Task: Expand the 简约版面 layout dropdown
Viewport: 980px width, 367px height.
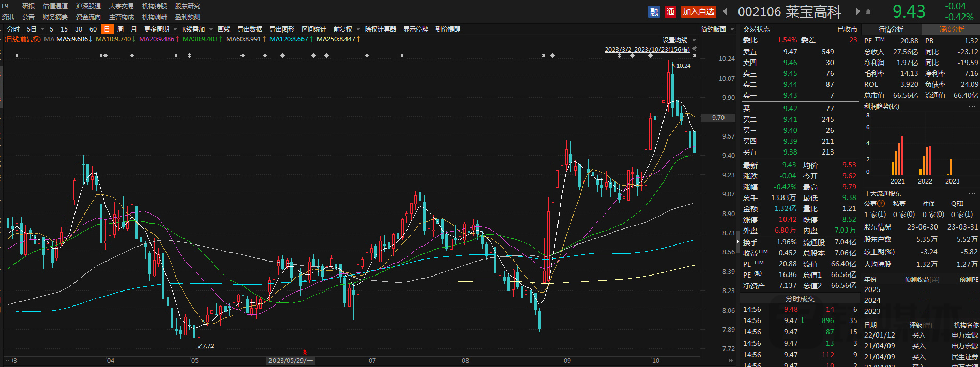Action: tap(717, 29)
